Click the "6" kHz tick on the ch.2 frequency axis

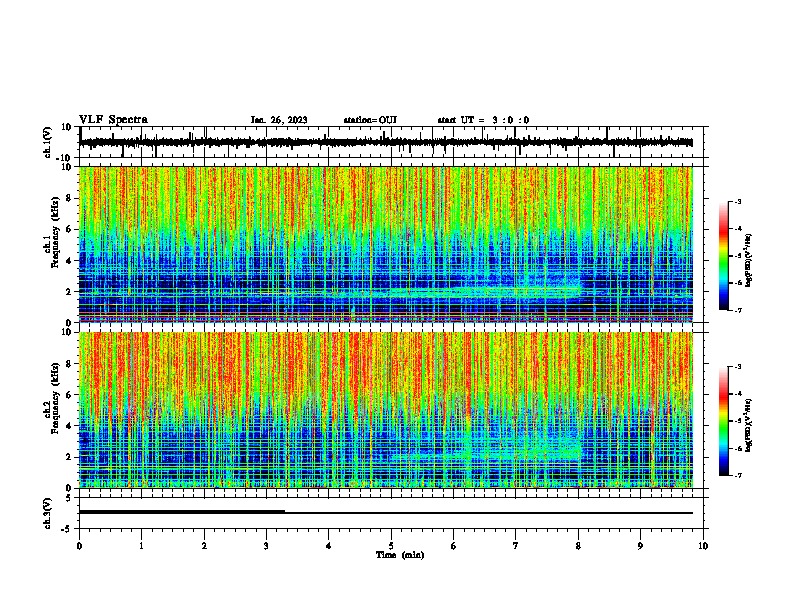(x=69, y=395)
